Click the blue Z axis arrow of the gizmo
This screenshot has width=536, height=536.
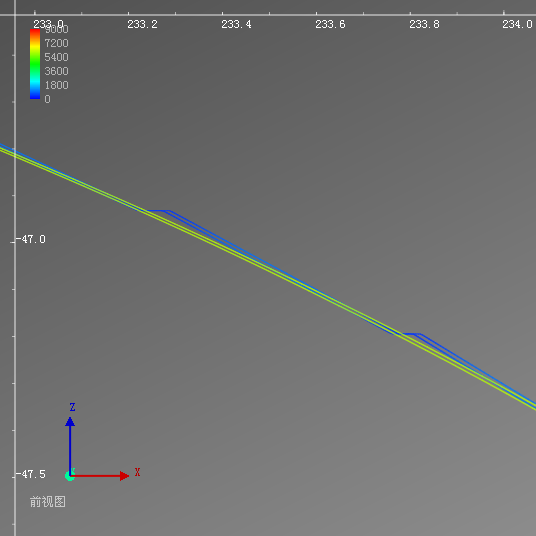click(x=70, y=444)
